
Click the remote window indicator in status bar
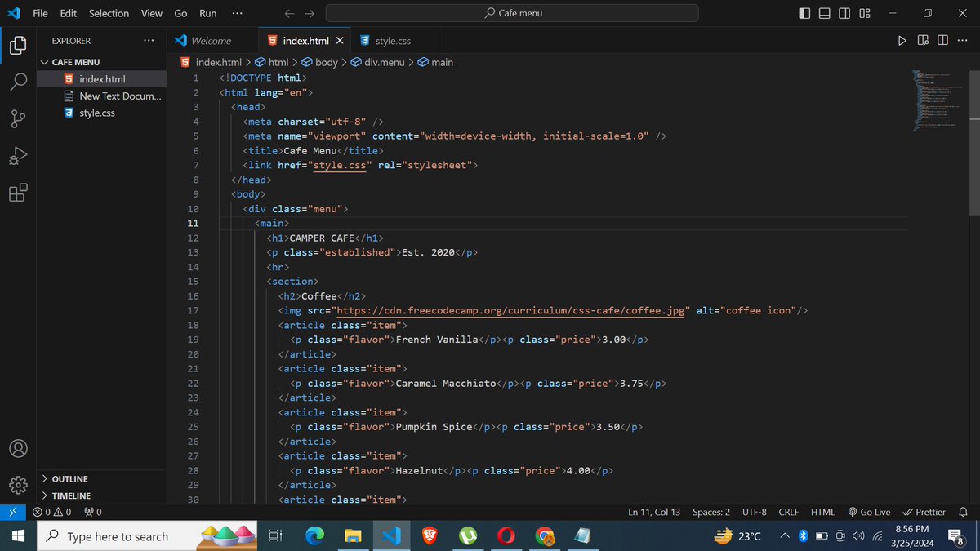tap(13, 512)
